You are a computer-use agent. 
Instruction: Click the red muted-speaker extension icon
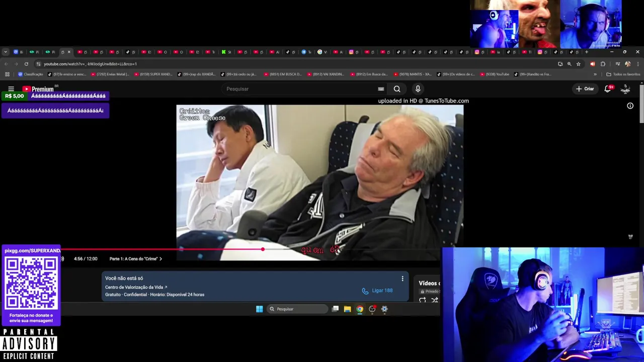(592, 64)
